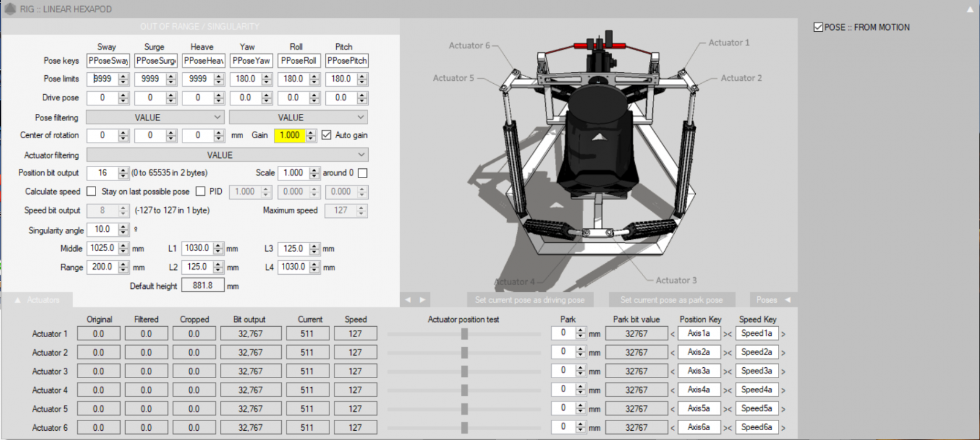Collapse the panel with the top-right triangle
The image size is (980, 440).
click(970, 9)
